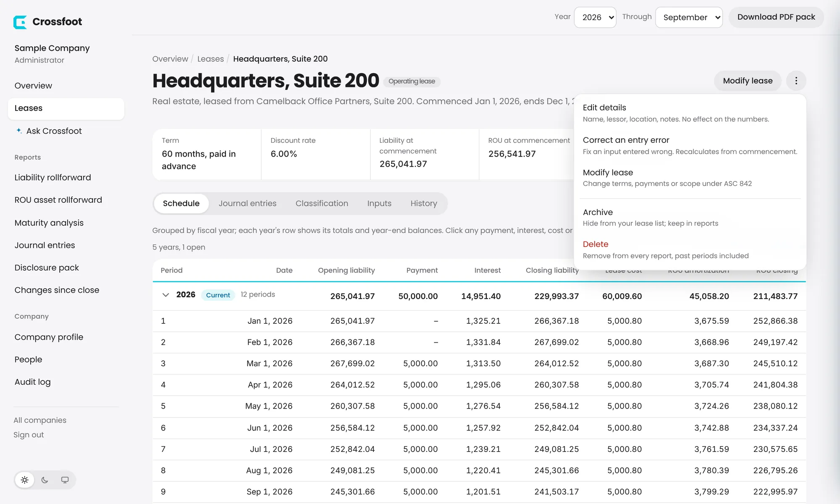Go to Overview in the sidebar
This screenshot has height=504, width=840.
point(66,86)
